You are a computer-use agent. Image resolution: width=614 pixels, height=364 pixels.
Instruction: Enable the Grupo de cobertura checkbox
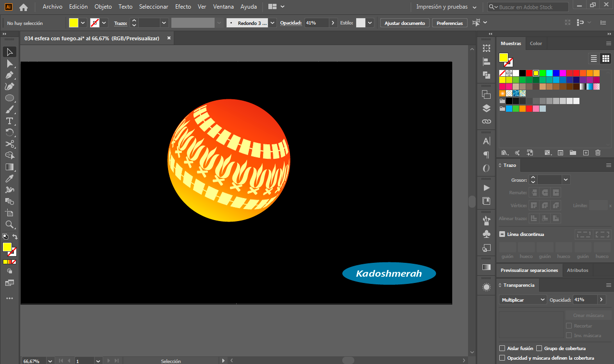(x=539, y=348)
